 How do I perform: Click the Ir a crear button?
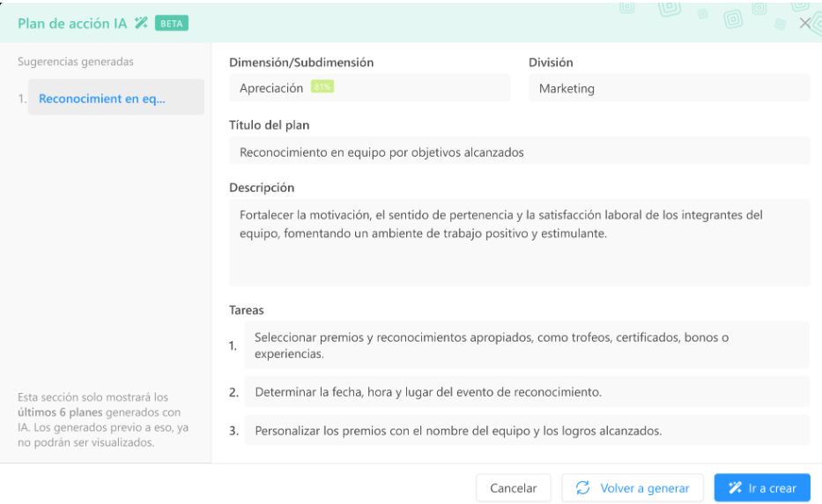[762, 488]
